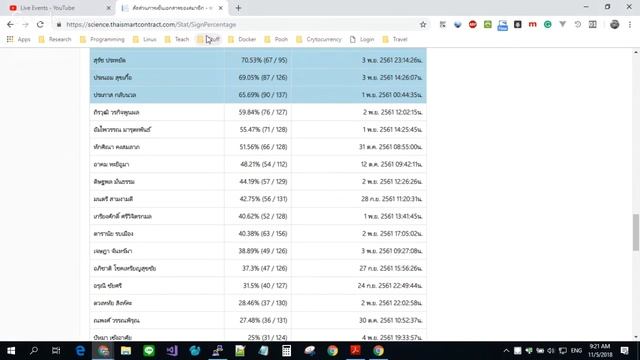Select the timestamp ending 23:14:26

[x=392, y=60]
